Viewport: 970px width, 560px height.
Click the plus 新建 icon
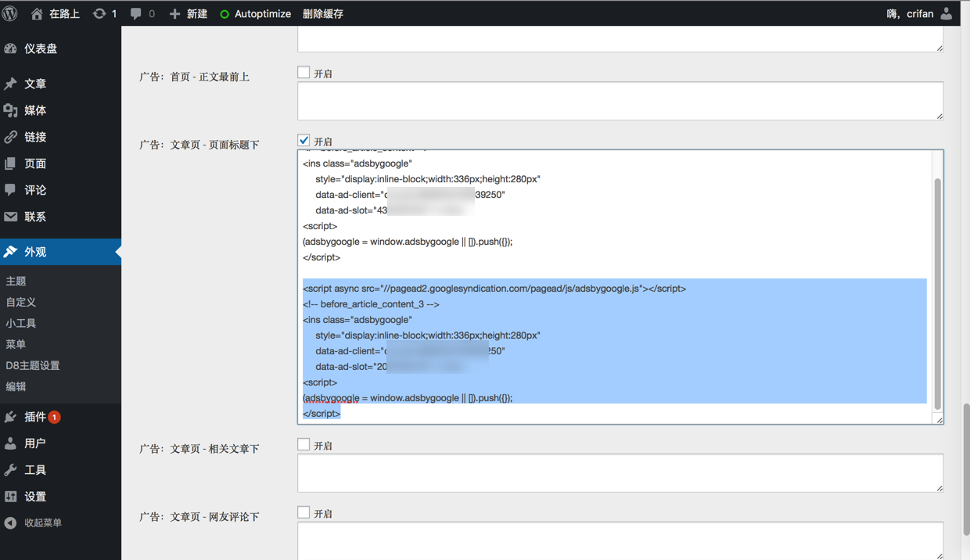point(174,13)
